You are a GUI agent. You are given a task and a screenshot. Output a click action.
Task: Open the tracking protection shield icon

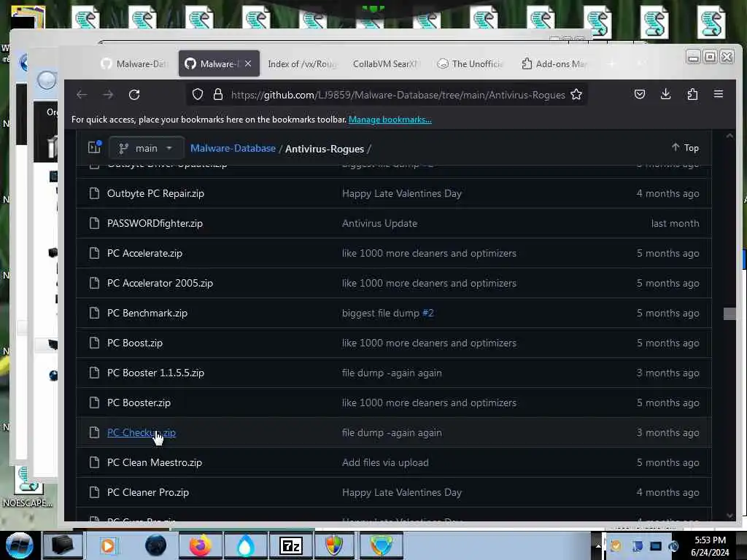pyautogui.click(x=198, y=95)
